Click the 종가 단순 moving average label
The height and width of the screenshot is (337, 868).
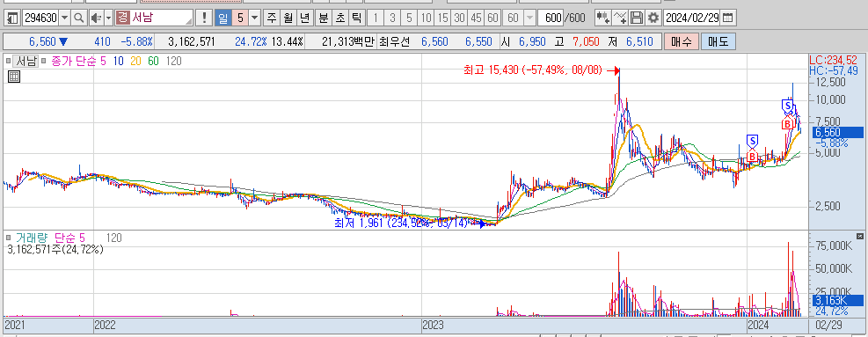click(74, 61)
